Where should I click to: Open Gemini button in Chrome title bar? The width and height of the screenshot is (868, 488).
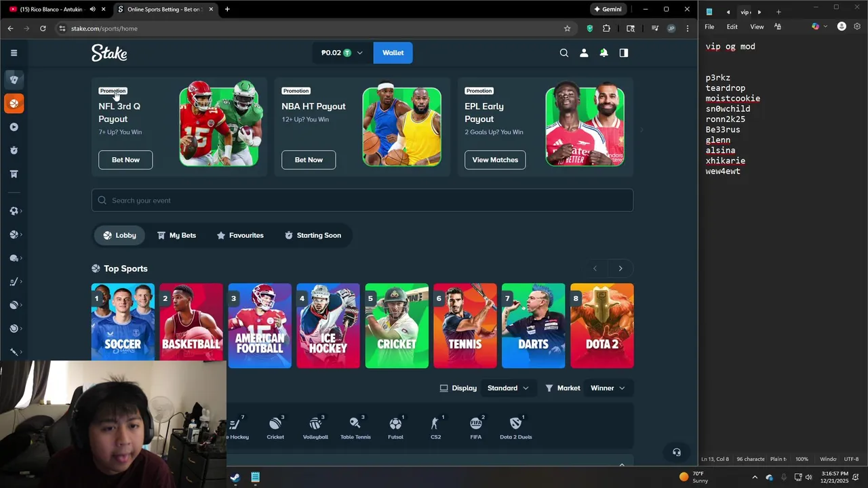[607, 9]
